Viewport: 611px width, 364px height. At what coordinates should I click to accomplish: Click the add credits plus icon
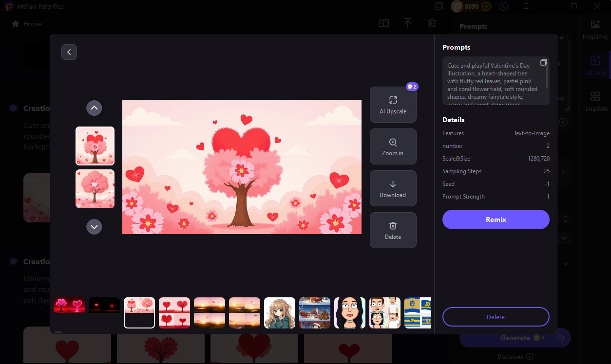(x=486, y=6)
